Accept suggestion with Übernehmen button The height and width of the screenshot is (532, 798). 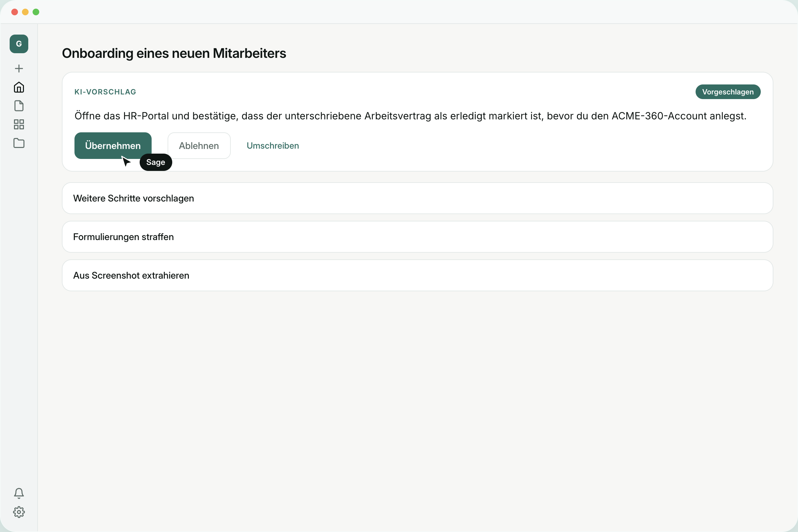(113, 146)
